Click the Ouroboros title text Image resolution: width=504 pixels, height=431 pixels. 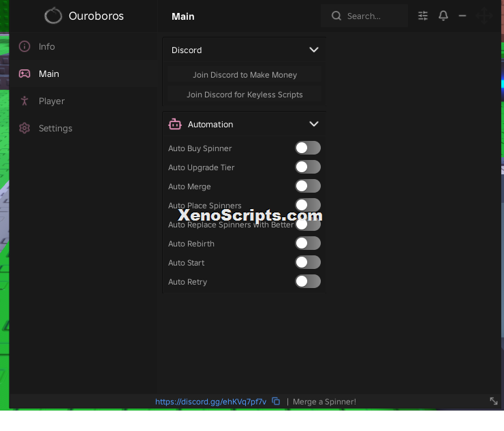point(96,16)
